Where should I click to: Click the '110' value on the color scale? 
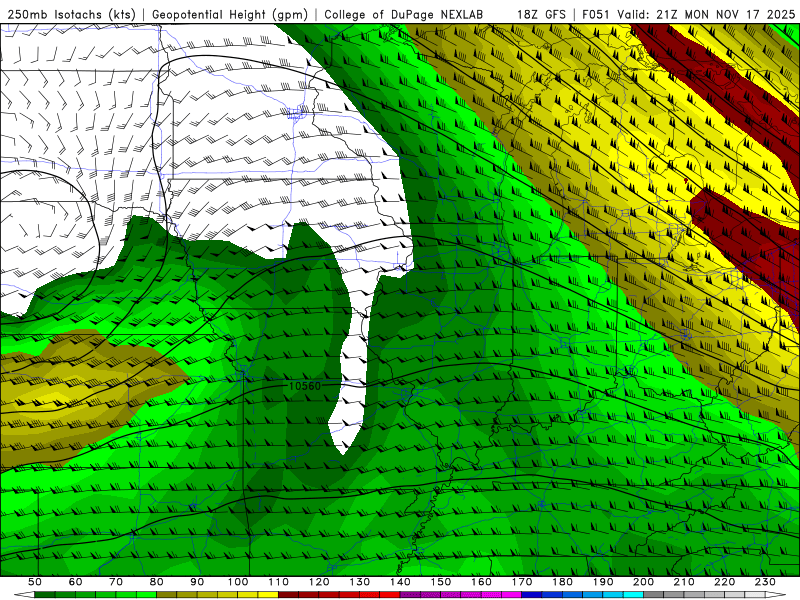click(279, 582)
